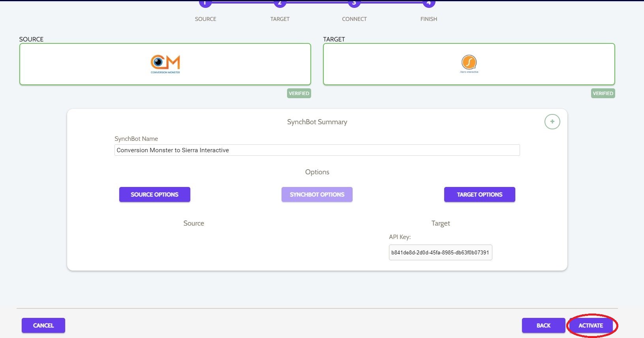Go back to the previous step
The height and width of the screenshot is (338, 644).
click(543, 325)
